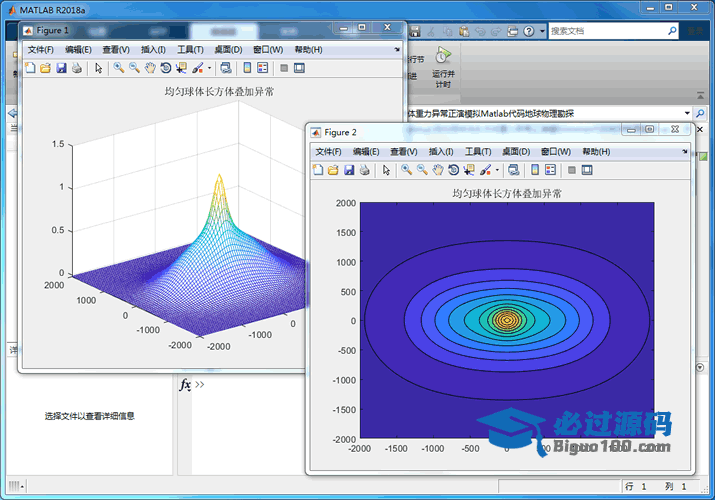This screenshot has height=500, width=715.
Task: Select Pan hand tool in Figure 1
Action: click(x=150, y=68)
